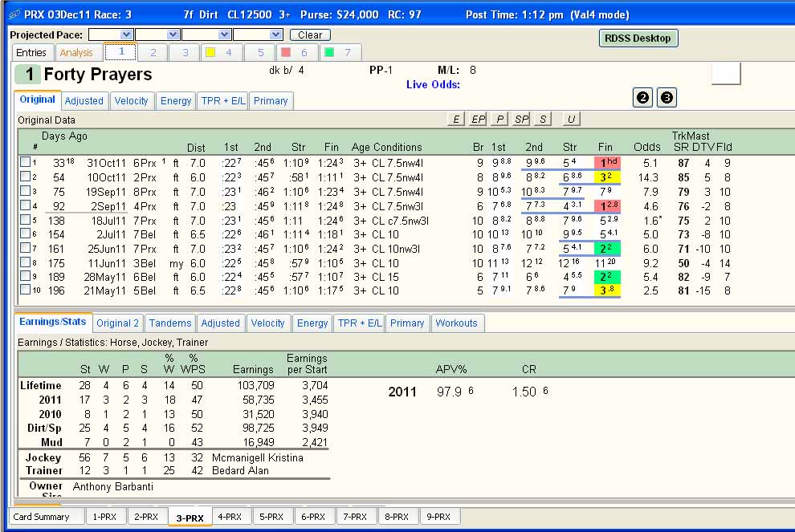Screen dimensions: 795x532
Task: Tick checkbox for pace line 10
Action: point(25,290)
